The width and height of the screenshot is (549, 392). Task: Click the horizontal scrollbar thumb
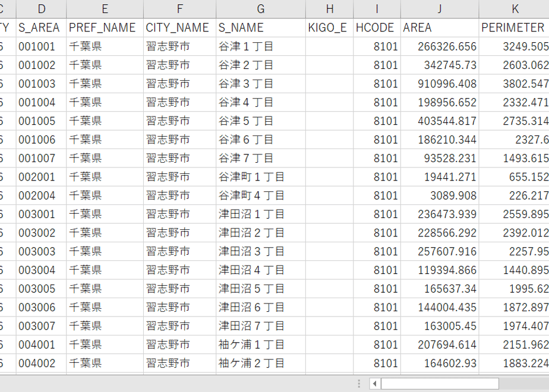pyautogui.click(x=440, y=384)
